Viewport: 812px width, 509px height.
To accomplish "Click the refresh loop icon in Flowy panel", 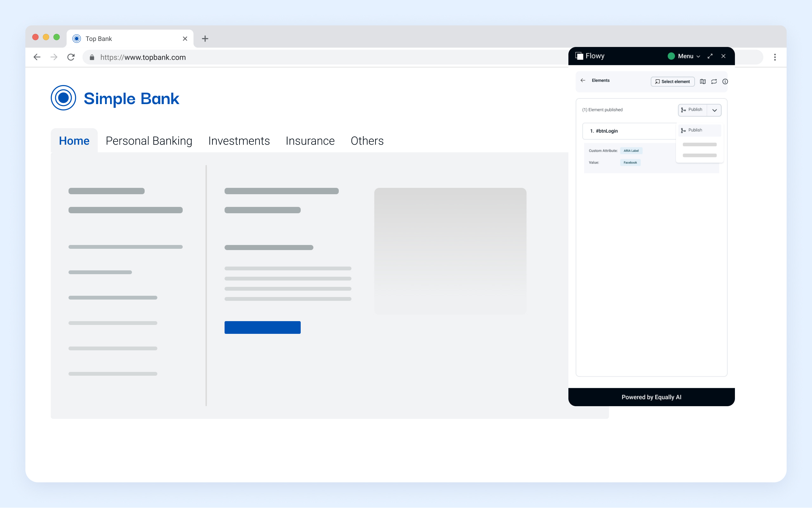I will point(714,82).
